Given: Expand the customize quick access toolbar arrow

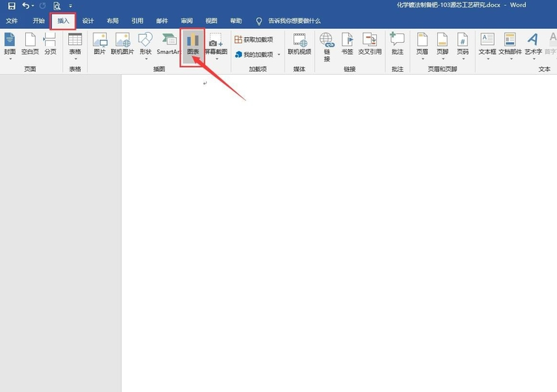Looking at the screenshot, I should click(x=70, y=6).
